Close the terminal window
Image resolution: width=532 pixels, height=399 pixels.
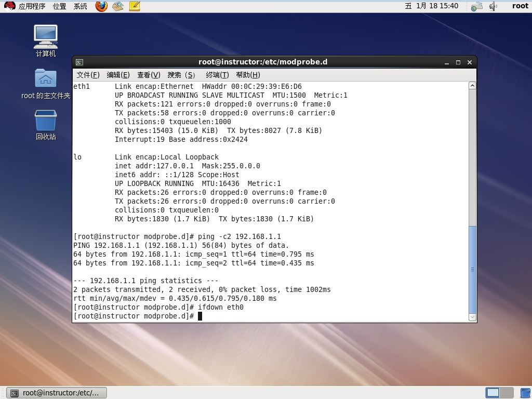[470, 62]
